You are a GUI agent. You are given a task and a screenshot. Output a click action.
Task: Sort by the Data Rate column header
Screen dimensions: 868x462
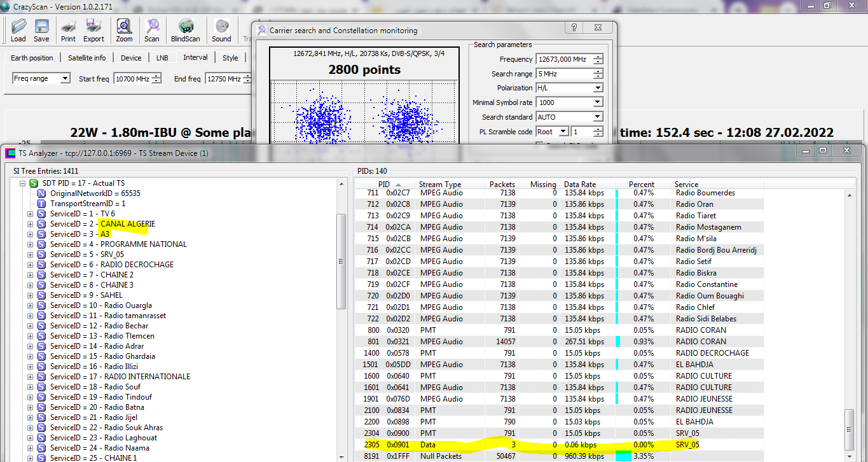[586, 185]
